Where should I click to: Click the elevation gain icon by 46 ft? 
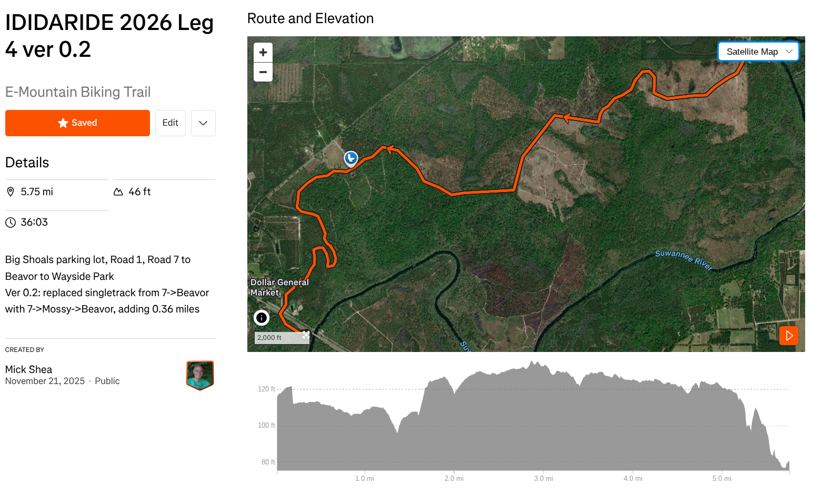(118, 192)
